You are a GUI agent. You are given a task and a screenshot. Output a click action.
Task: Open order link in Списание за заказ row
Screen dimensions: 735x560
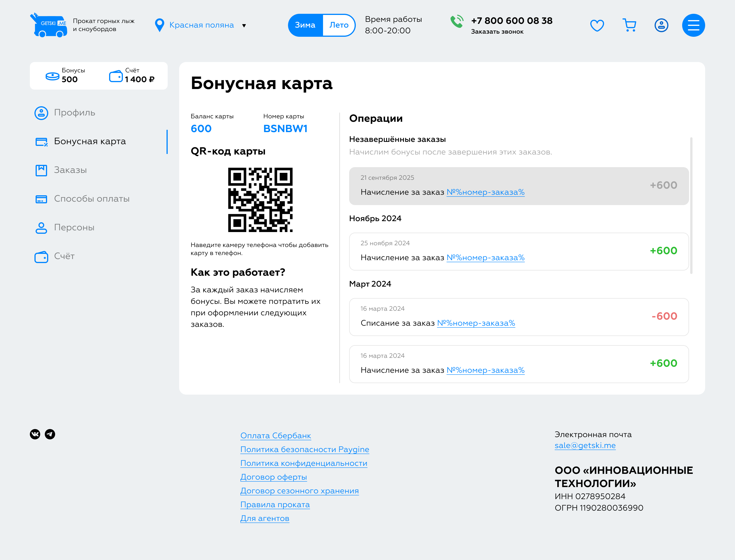click(x=476, y=323)
